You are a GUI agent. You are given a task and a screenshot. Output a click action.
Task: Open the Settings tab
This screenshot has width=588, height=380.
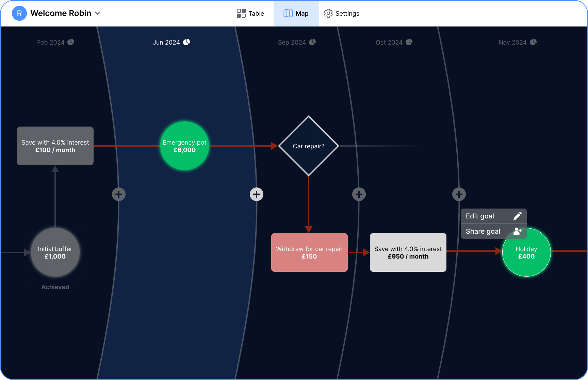click(342, 13)
